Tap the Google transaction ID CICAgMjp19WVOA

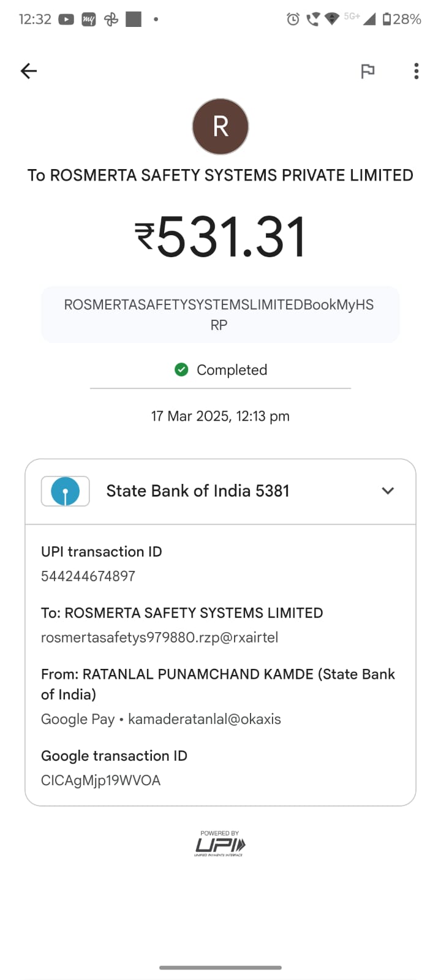pos(100,780)
